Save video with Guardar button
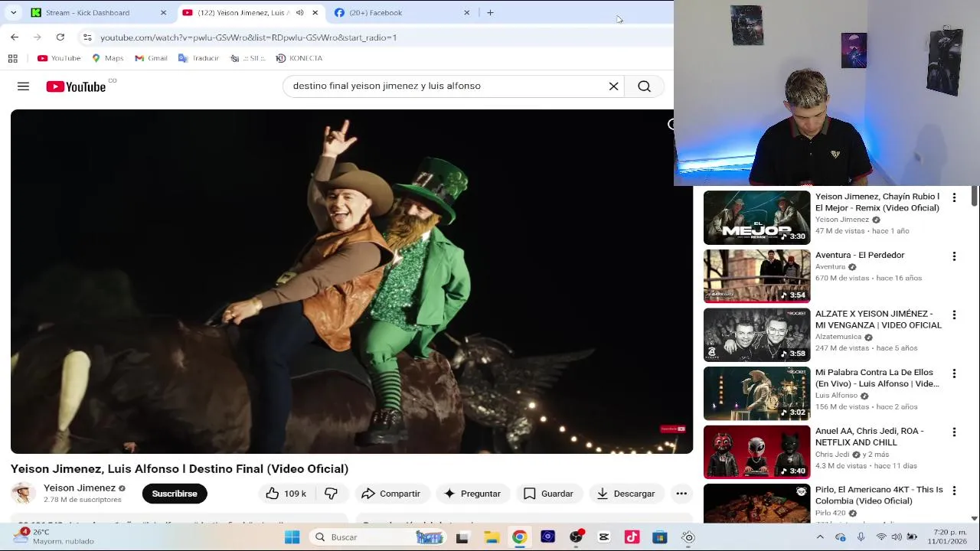 pos(548,494)
